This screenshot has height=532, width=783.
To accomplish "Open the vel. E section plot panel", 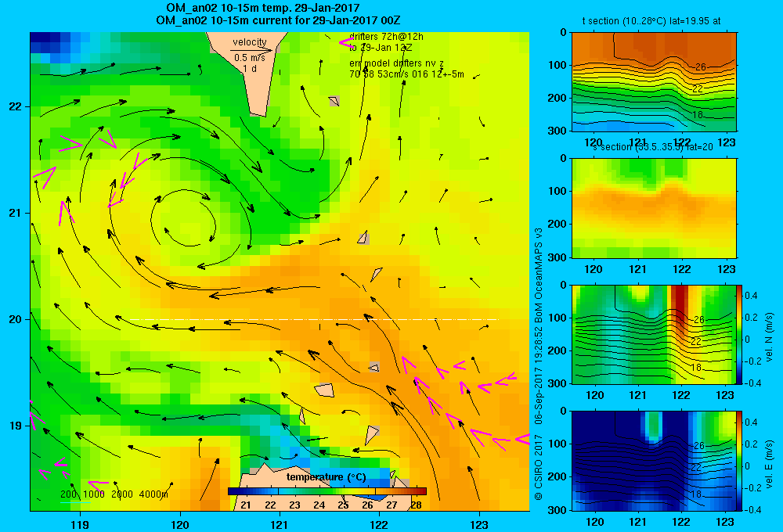I will 654,461.
